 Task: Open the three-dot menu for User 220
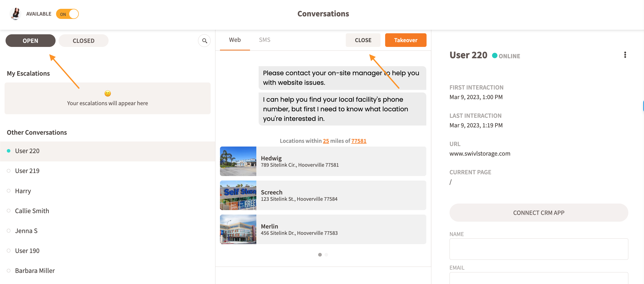coord(625,55)
